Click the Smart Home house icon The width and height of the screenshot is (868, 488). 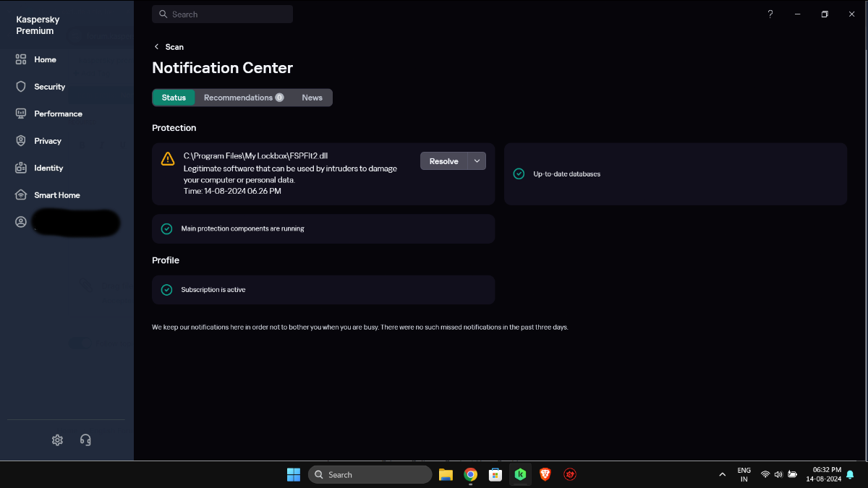coord(21,195)
